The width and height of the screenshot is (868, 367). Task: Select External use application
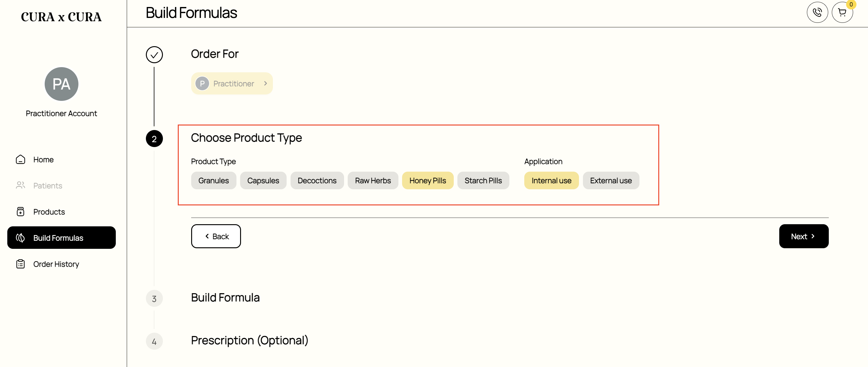pyautogui.click(x=611, y=180)
